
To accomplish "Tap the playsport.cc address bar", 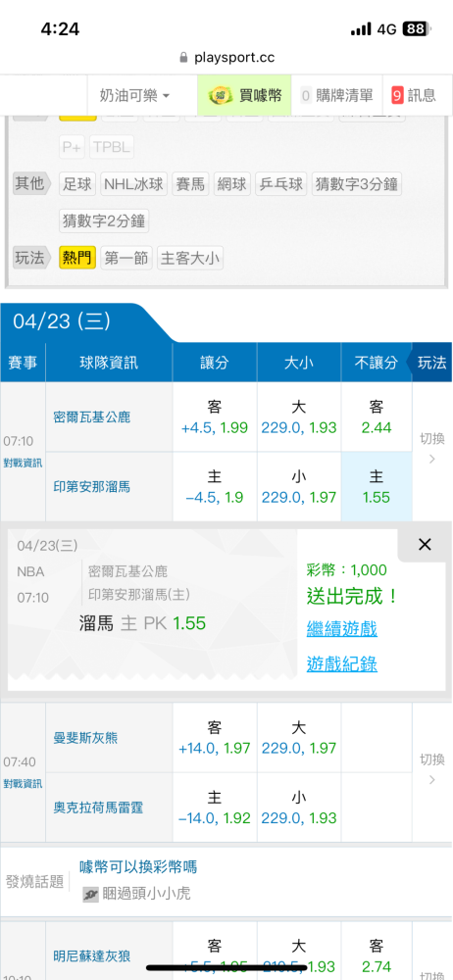I will [226, 58].
